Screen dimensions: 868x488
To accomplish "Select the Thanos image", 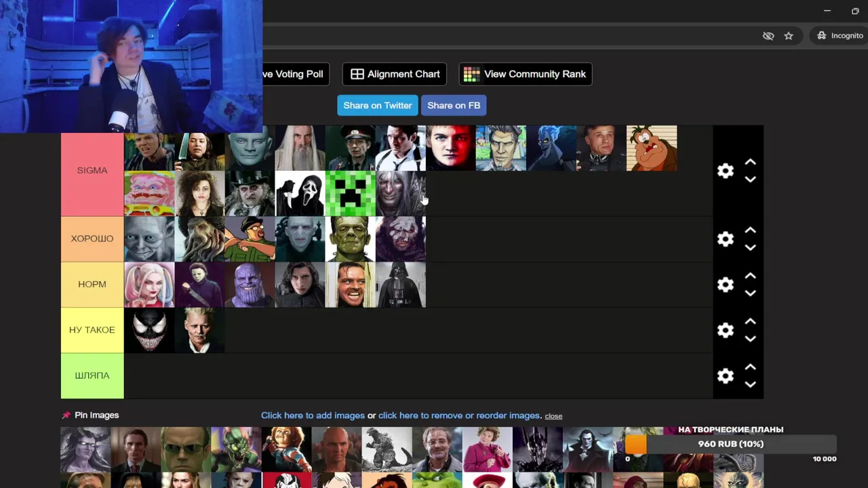I will [250, 285].
